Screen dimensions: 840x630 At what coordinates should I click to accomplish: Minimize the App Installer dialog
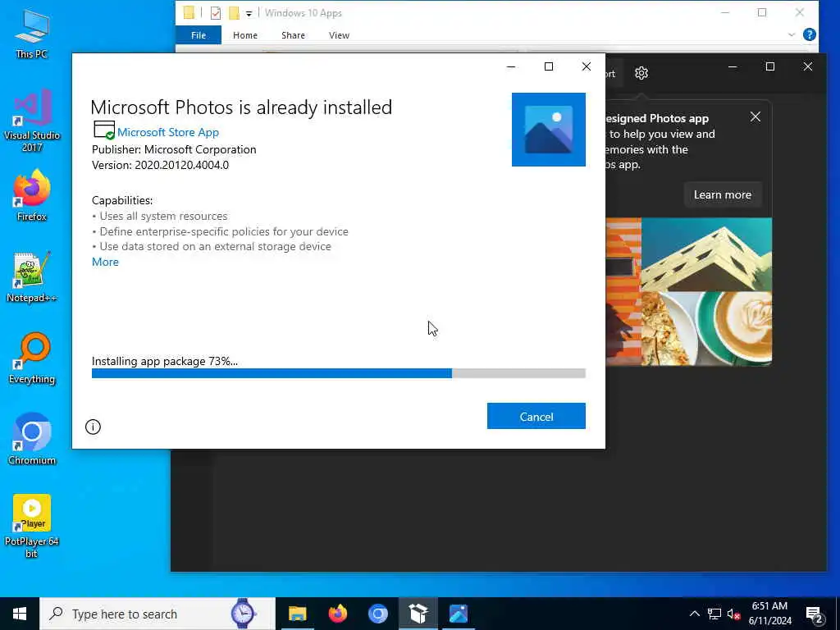511,66
